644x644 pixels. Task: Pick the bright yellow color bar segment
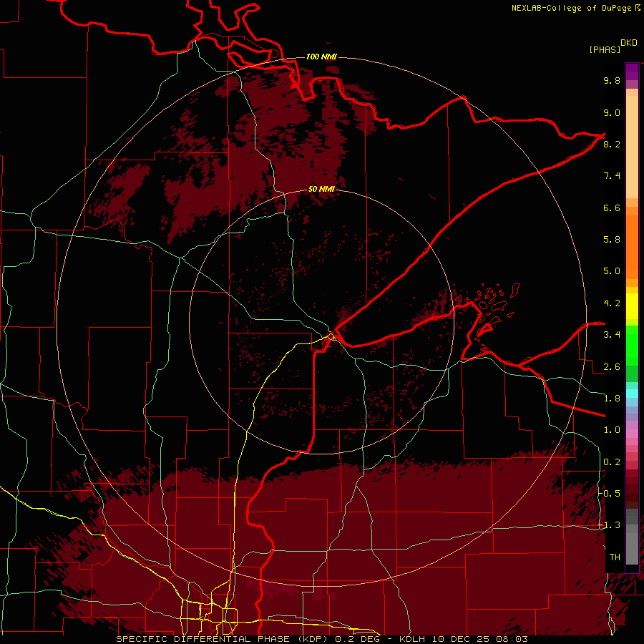point(632,306)
